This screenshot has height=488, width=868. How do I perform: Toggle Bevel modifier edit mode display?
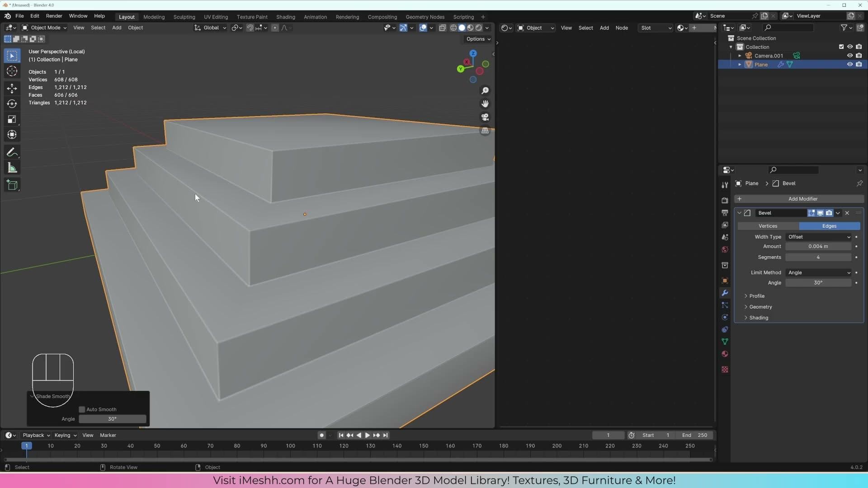pyautogui.click(x=811, y=213)
